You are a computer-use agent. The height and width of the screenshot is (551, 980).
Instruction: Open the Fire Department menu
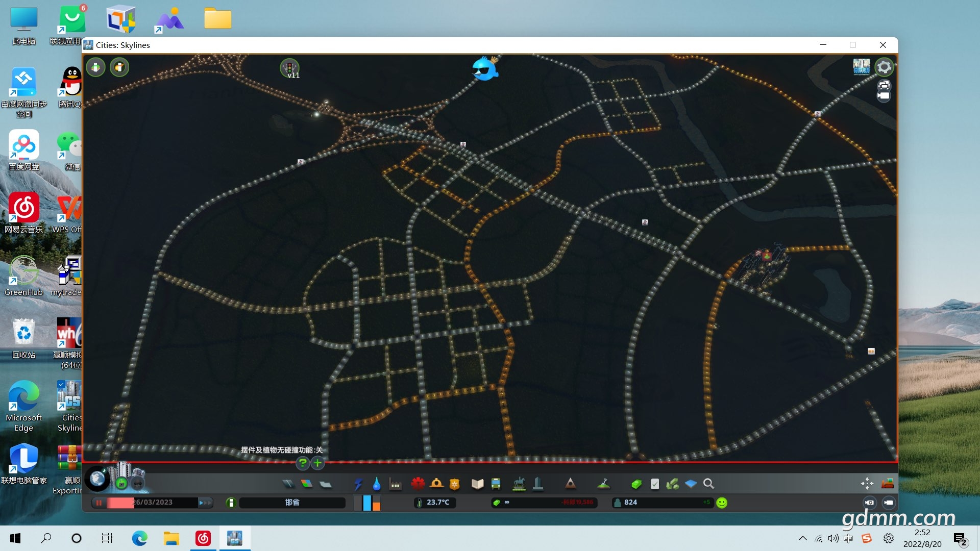click(x=436, y=483)
